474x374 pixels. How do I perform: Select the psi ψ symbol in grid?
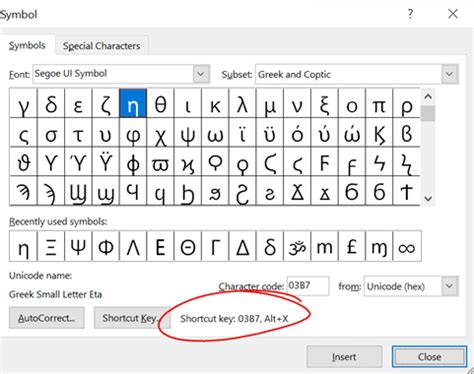tap(188, 132)
